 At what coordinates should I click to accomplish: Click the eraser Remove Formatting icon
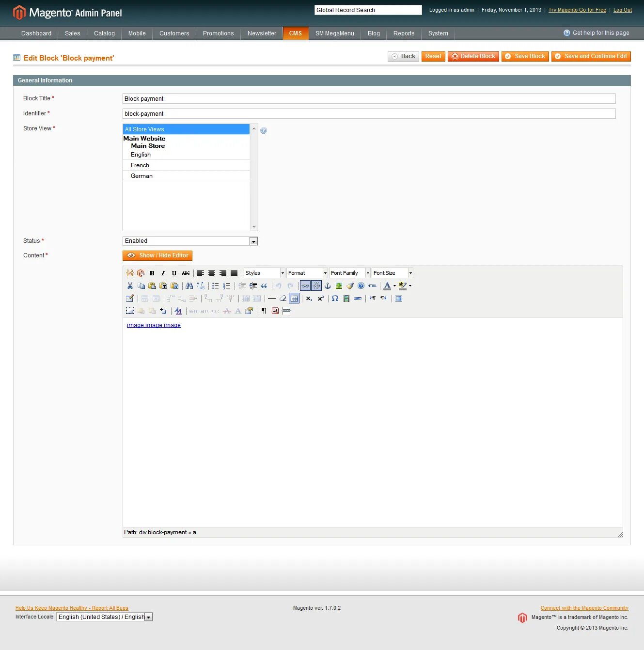[x=283, y=299]
